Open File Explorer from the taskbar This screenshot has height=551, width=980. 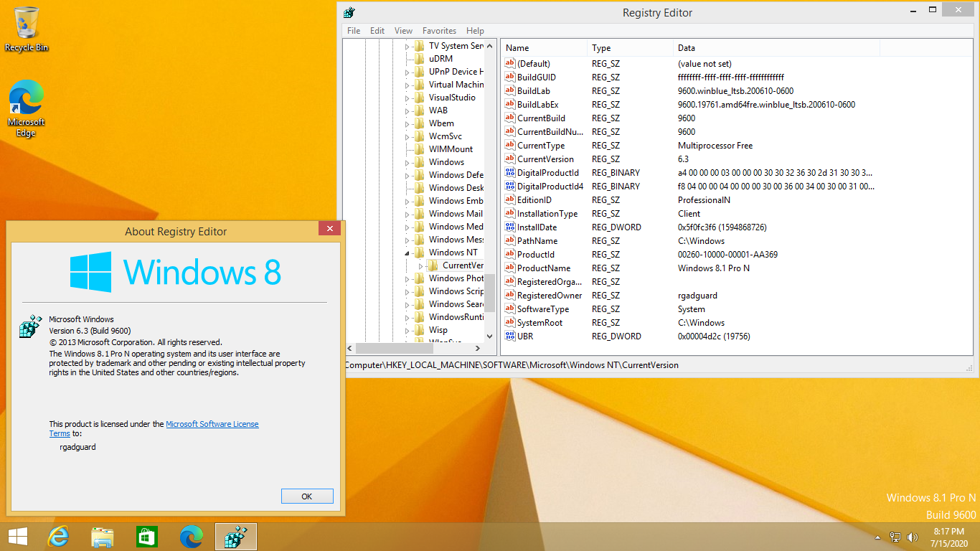click(x=103, y=537)
